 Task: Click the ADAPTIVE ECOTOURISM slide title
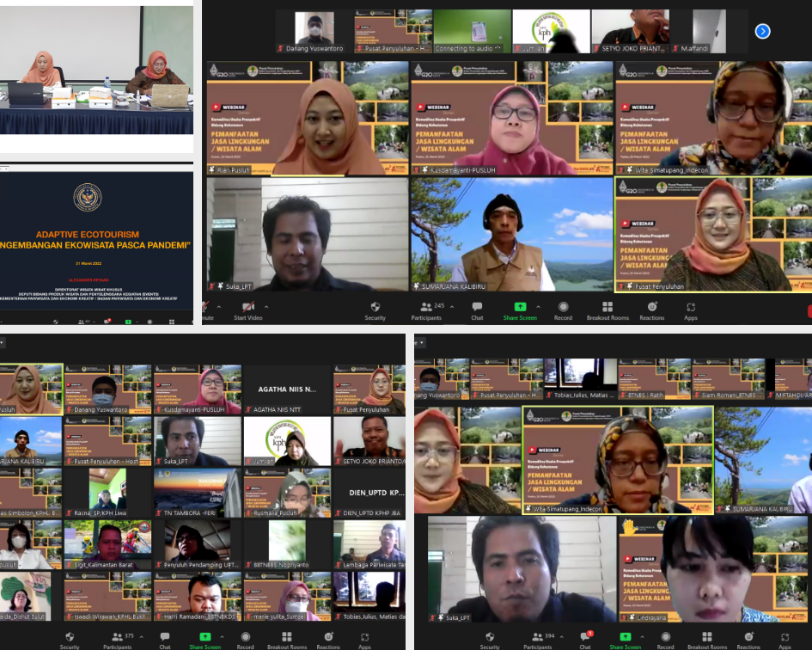click(x=87, y=234)
